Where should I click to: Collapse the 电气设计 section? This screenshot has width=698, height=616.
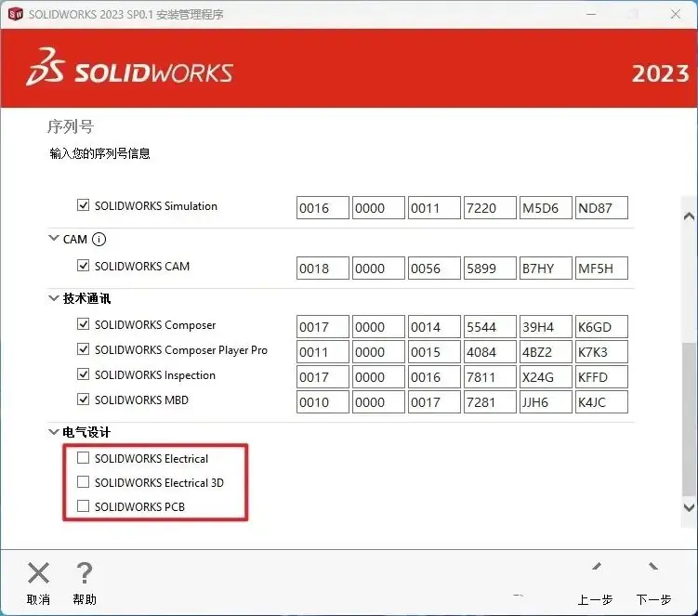click(53, 432)
